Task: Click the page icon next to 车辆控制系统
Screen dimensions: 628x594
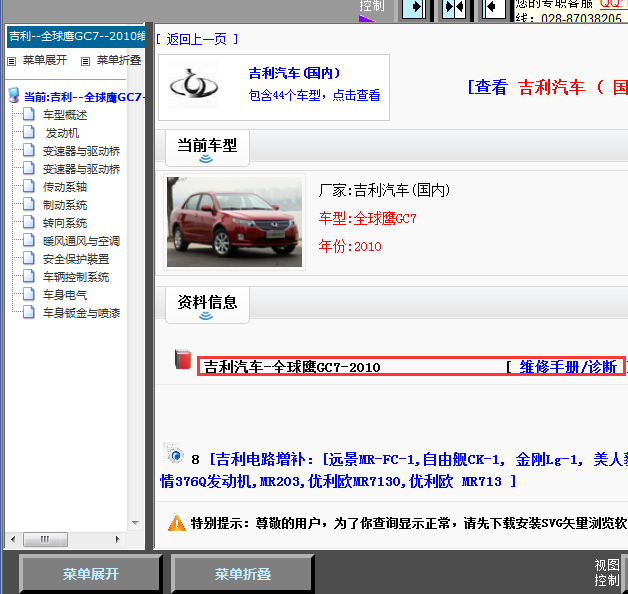Action: tap(28, 276)
